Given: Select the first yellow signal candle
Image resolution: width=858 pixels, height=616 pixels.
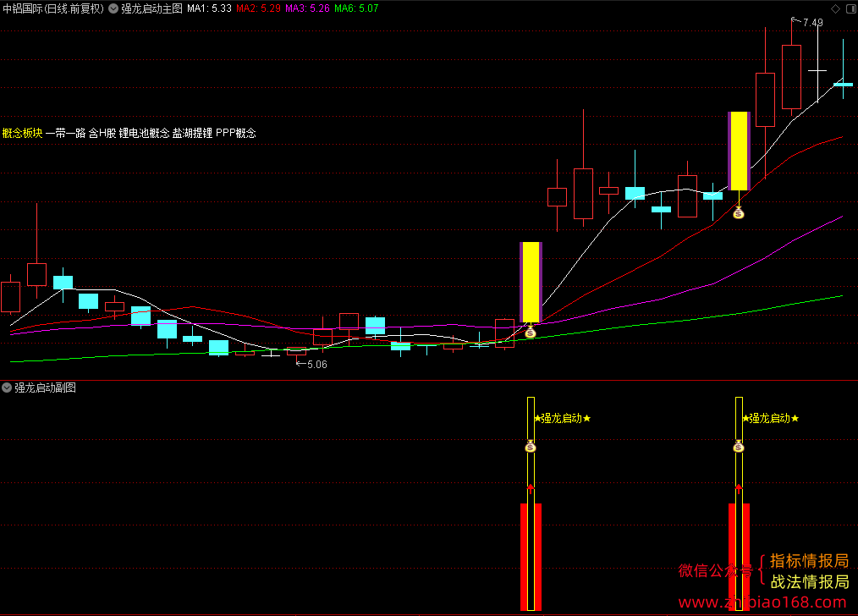Looking at the screenshot, I should [531, 283].
